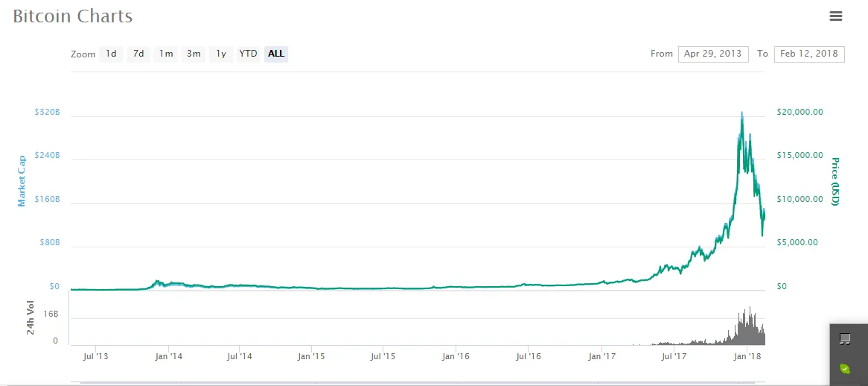Click the Jan '15 axis label
This screenshot has width=868, height=386.
coord(312,356)
